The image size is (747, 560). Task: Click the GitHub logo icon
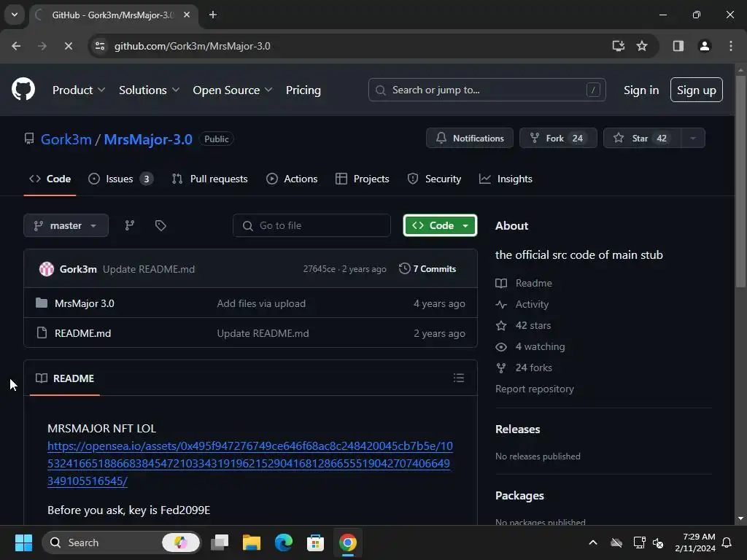23,89
